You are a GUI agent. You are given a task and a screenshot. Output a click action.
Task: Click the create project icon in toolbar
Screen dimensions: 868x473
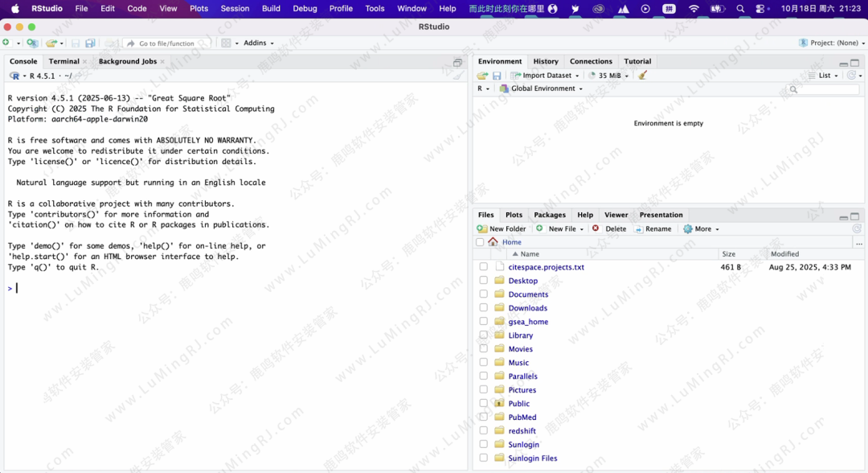[31, 43]
